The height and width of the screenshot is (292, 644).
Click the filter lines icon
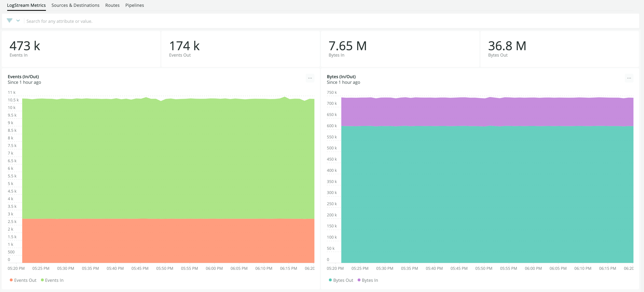click(x=10, y=21)
